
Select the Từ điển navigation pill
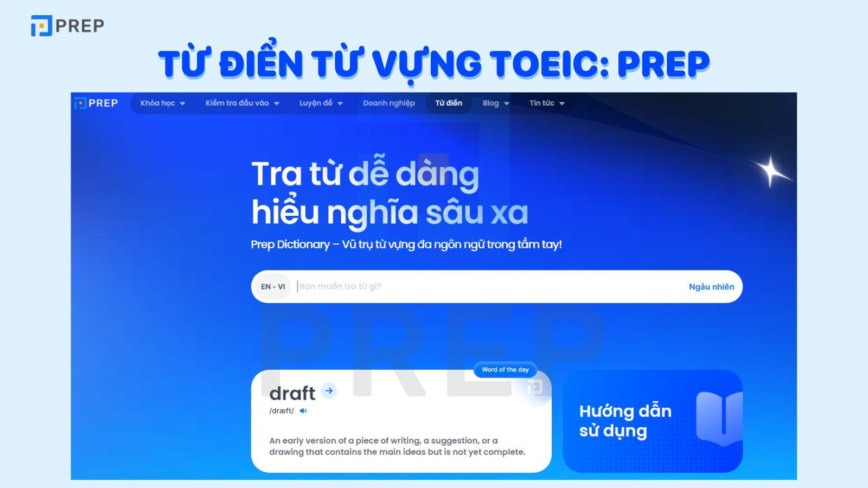[x=448, y=103]
